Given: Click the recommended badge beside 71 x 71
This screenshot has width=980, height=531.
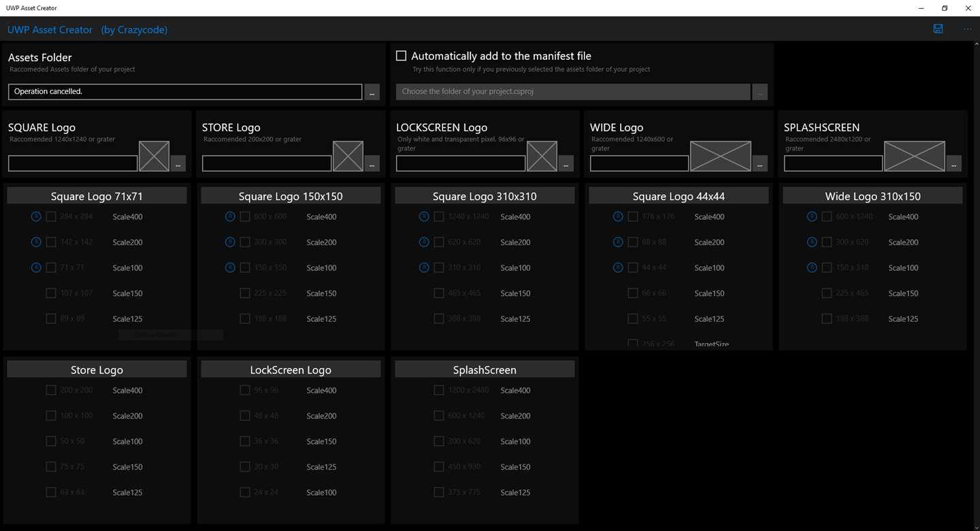Looking at the screenshot, I should pyautogui.click(x=36, y=268).
